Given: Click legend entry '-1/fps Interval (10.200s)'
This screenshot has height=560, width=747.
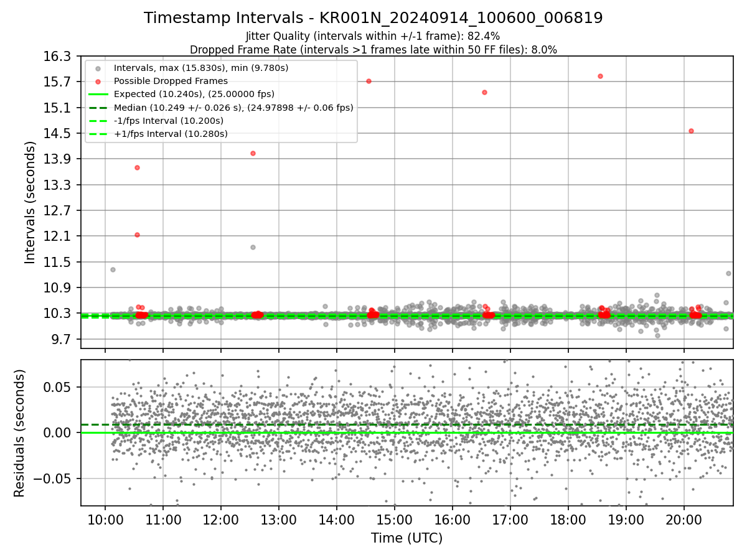Looking at the screenshot, I should pos(169,121).
